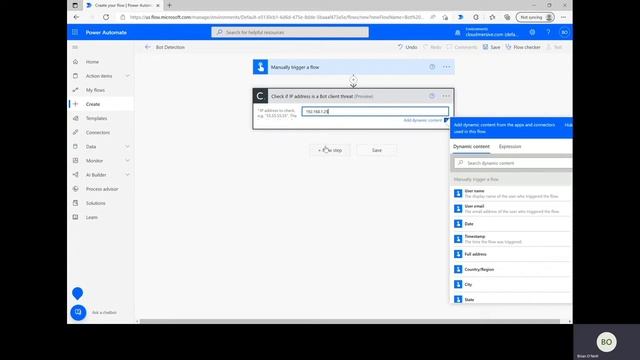640x360 pixels.
Task: Open help for Manually trigger a flow
Action: 432,67
